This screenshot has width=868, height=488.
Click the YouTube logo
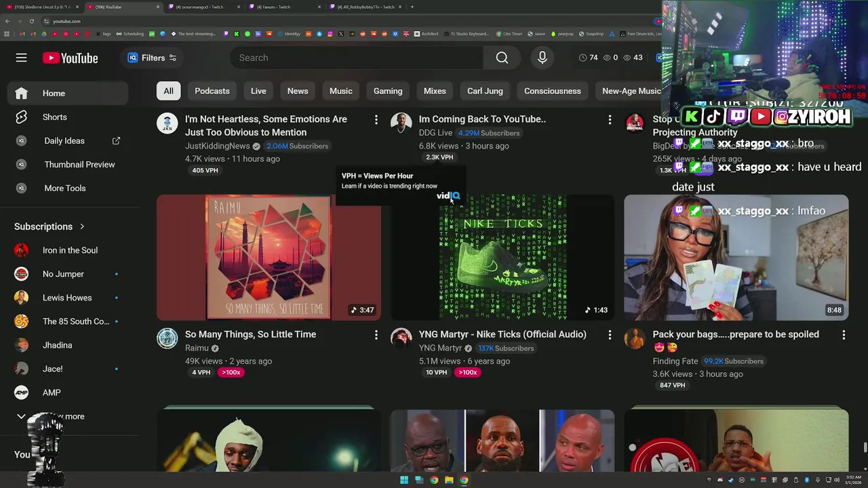pos(71,58)
